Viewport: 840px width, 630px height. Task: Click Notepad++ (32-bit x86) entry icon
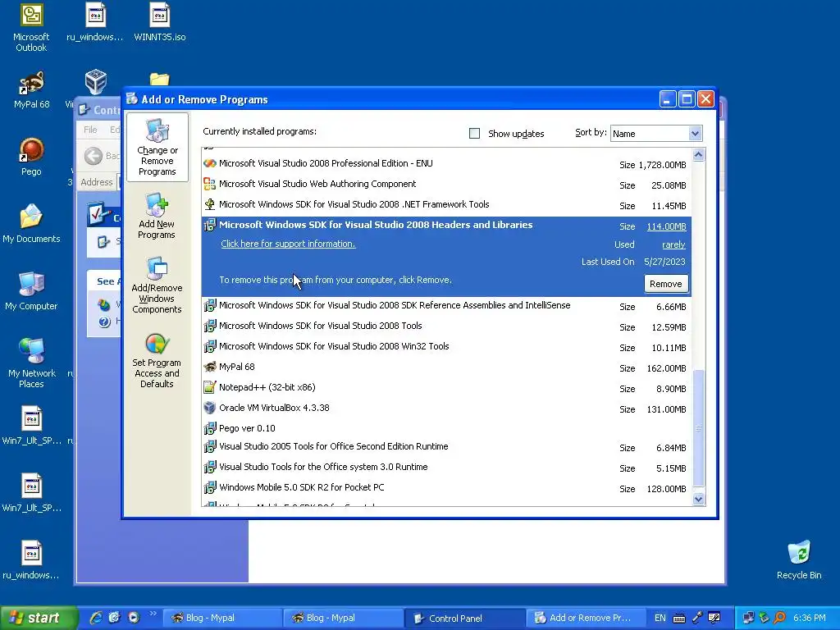pyautogui.click(x=209, y=387)
